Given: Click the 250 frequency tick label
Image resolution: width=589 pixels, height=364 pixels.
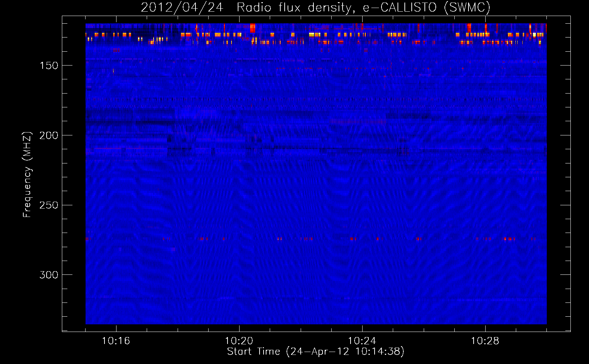Looking at the screenshot, I should [x=49, y=205].
